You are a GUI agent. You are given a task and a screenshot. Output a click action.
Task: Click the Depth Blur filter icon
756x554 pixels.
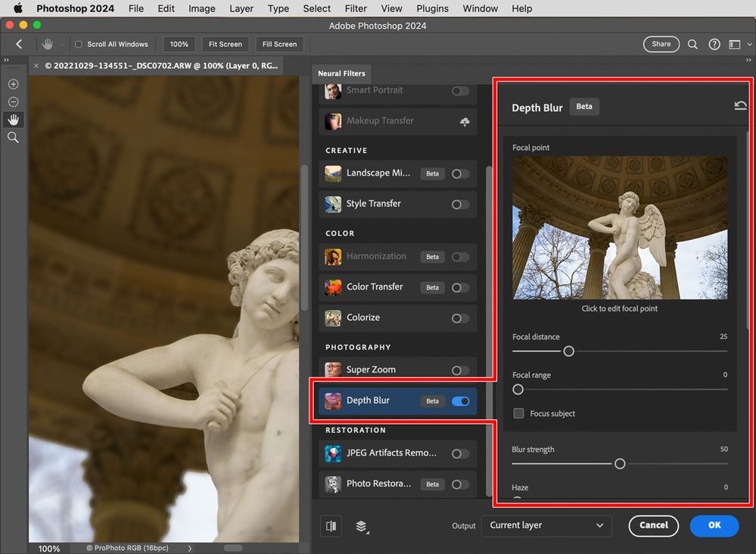(x=333, y=400)
